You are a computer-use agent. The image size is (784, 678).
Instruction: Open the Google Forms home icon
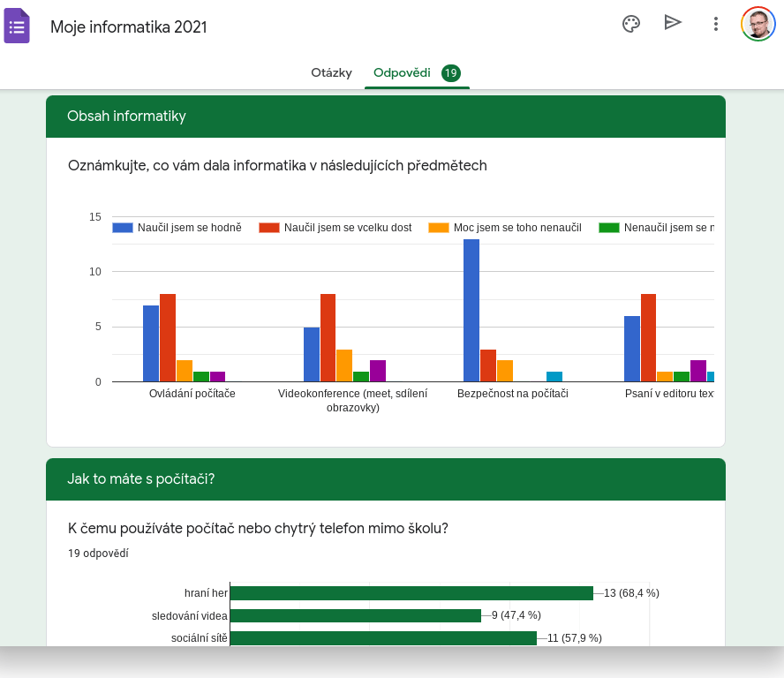(17, 26)
